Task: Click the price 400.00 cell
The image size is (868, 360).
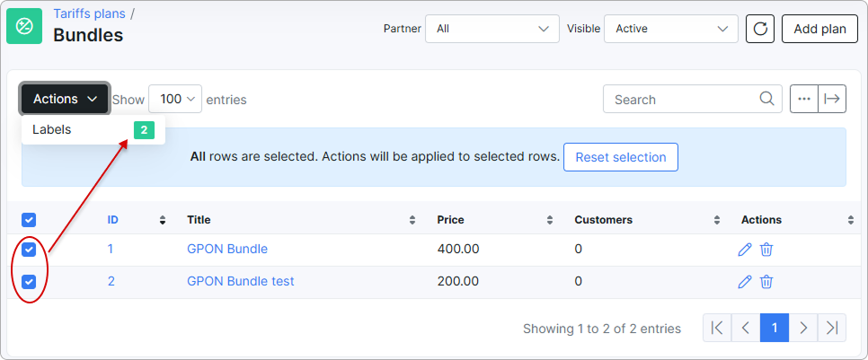Action: (x=458, y=250)
